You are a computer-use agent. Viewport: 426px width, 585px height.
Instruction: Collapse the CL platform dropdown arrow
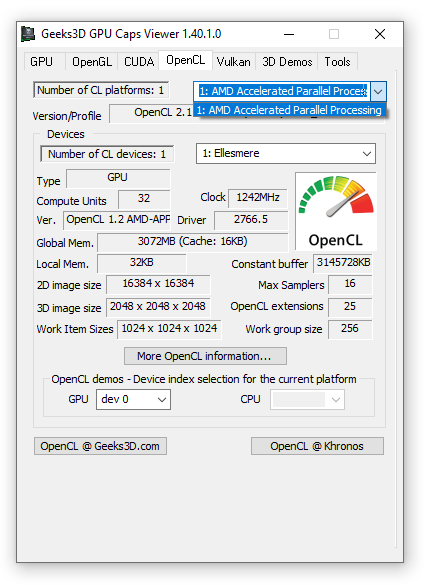click(x=378, y=91)
